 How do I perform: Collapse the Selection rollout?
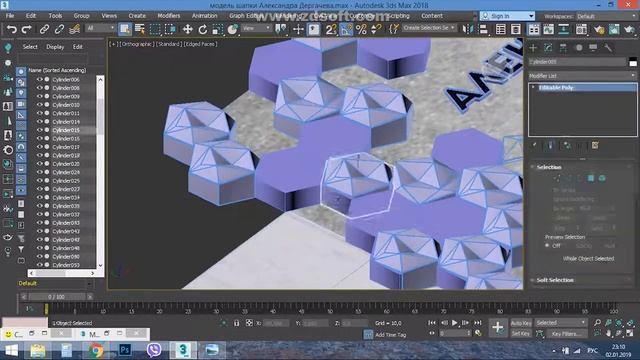click(549, 167)
